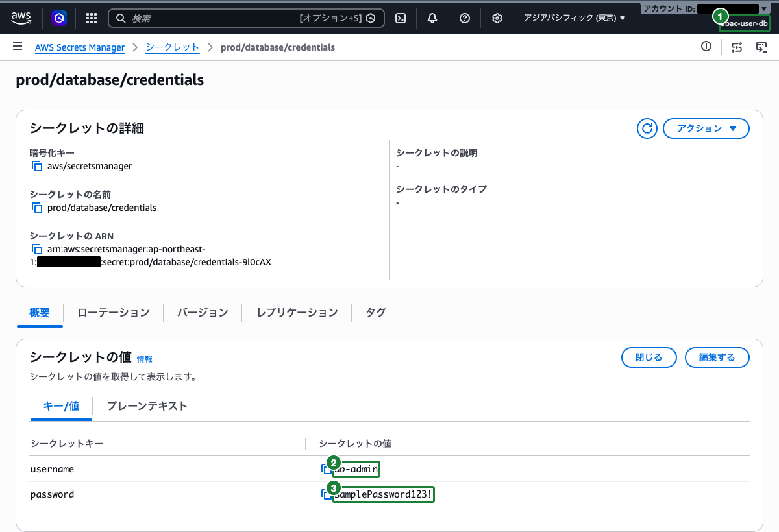Open the 情報 link beside シークレットの値
The width and height of the screenshot is (779, 532).
145,359
